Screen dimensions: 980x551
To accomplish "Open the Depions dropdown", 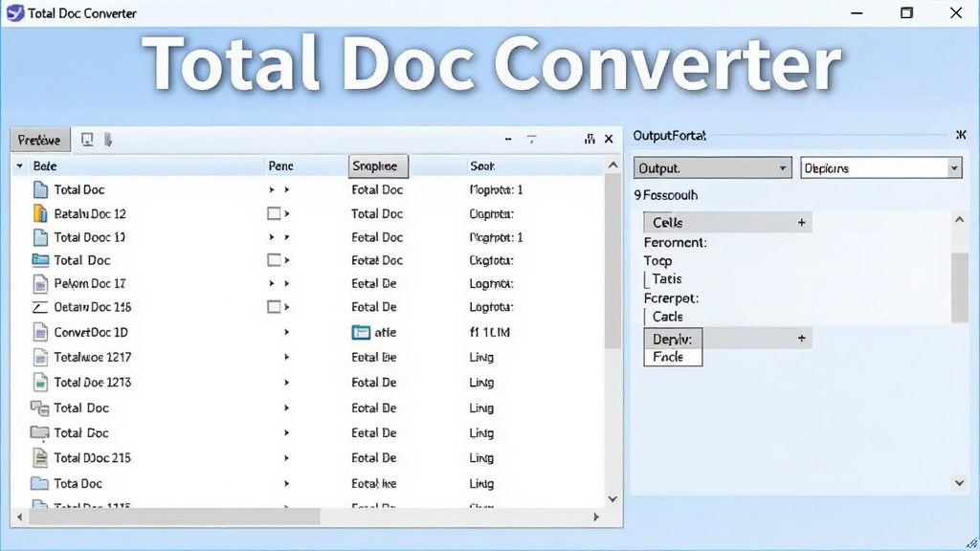I will 880,168.
